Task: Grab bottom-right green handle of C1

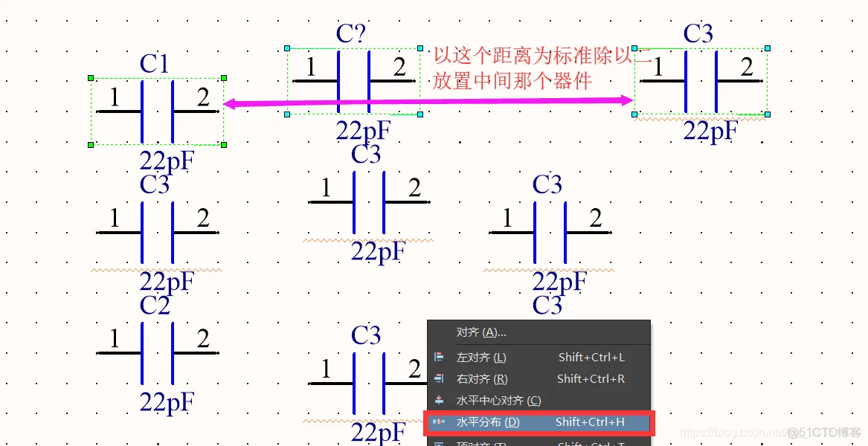Action: [224, 145]
